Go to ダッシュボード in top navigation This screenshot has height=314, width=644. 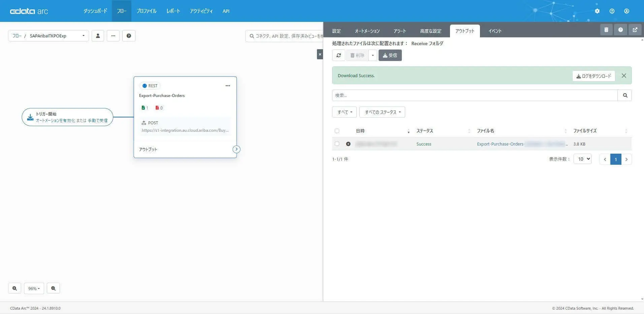pos(95,11)
